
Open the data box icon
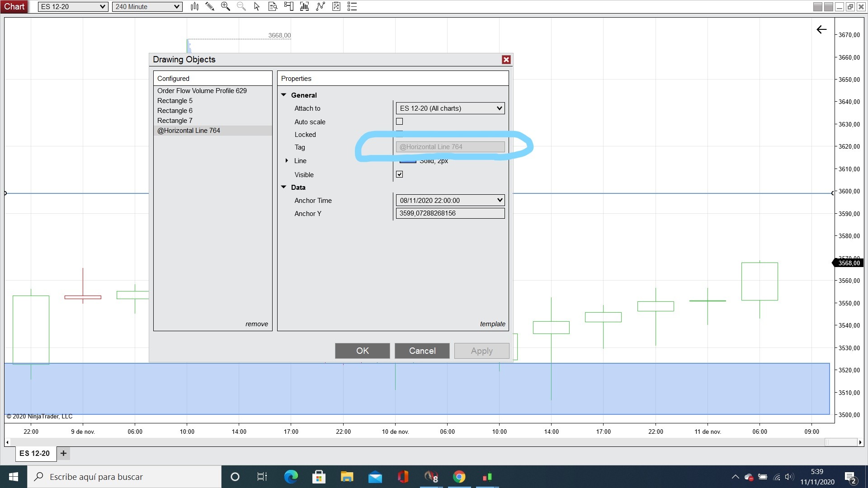273,7
